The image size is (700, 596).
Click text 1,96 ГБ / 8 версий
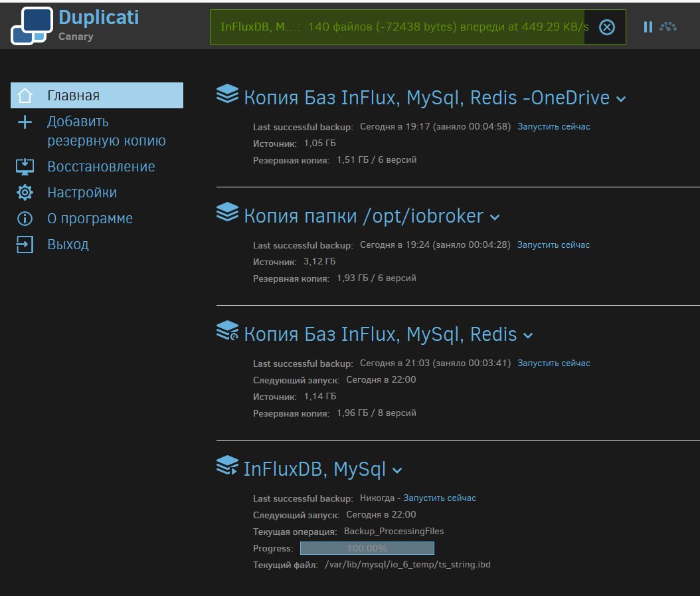(x=377, y=413)
